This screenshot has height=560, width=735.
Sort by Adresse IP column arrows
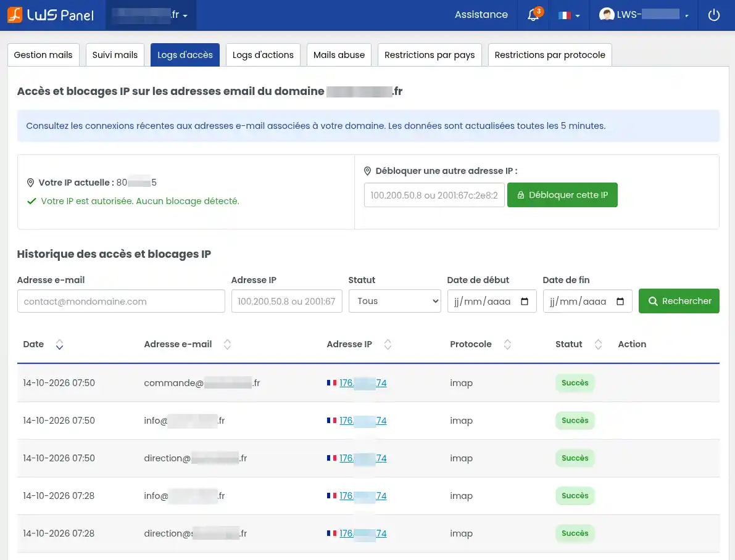[388, 344]
